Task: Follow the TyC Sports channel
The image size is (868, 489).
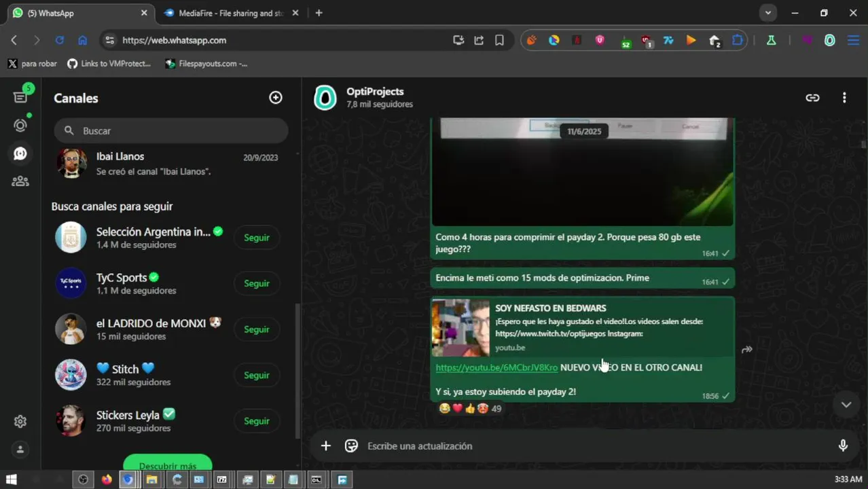Action: (257, 283)
